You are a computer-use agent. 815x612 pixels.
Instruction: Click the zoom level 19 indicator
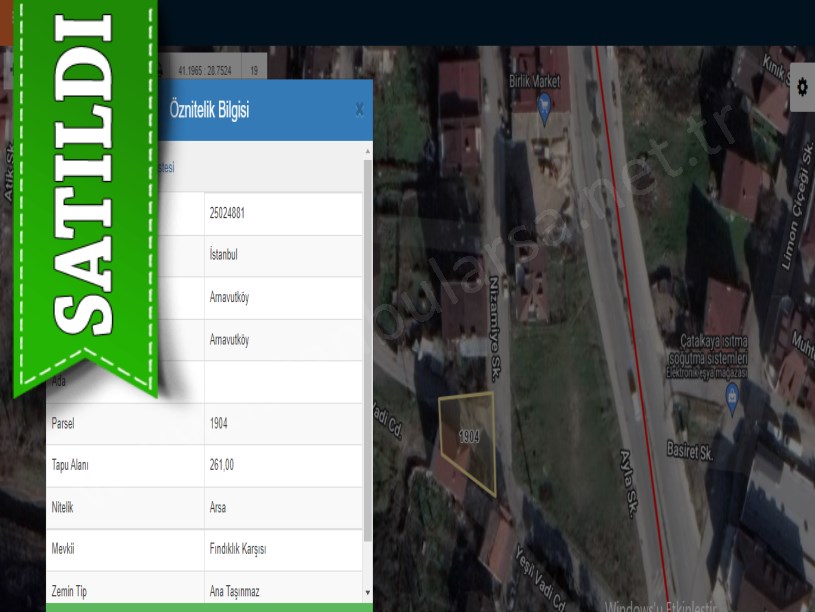tap(255, 71)
